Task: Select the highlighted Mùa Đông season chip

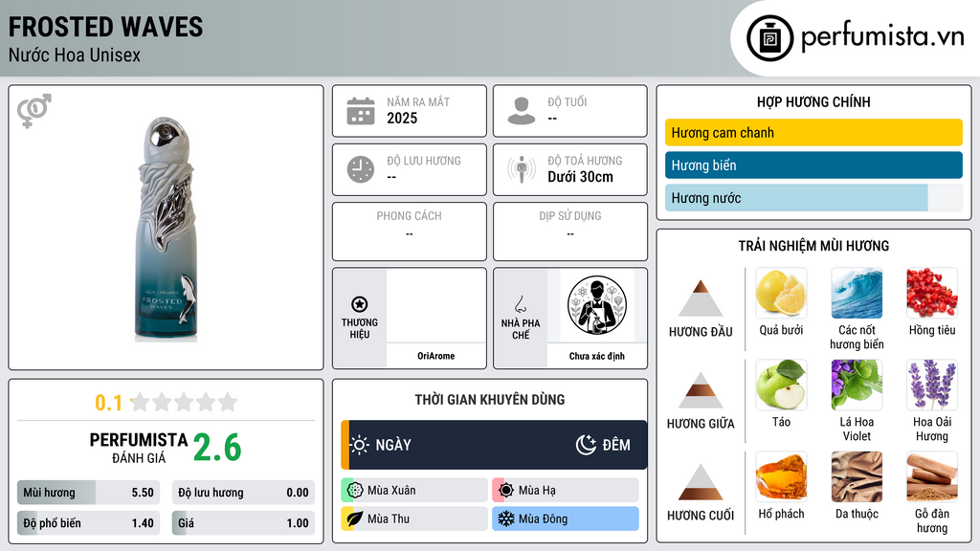Action: (x=566, y=518)
